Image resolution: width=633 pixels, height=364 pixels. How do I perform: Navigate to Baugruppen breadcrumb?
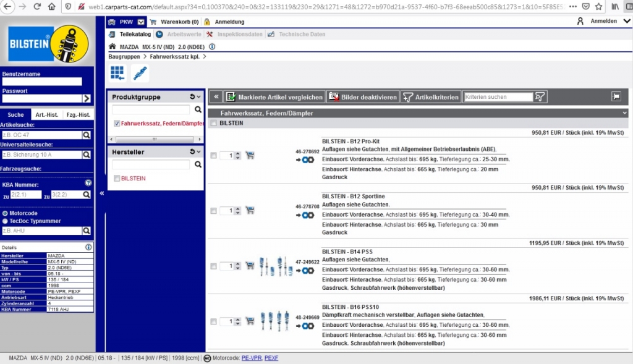point(124,56)
